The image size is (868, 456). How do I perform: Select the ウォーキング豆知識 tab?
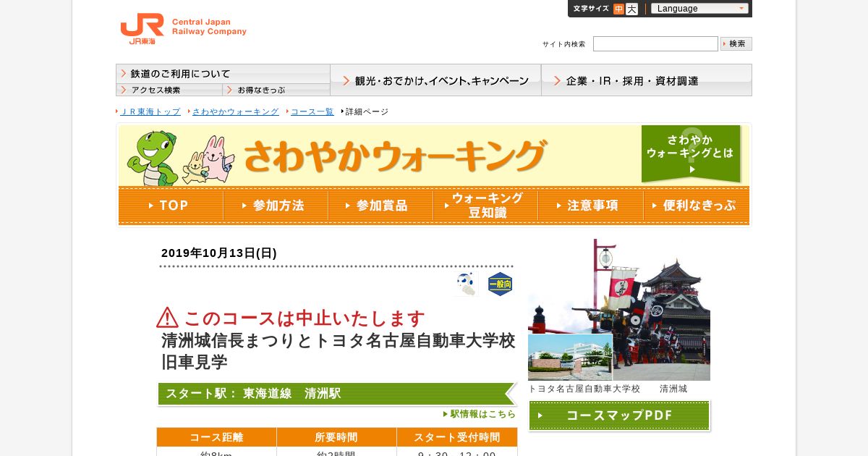(x=485, y=206)
